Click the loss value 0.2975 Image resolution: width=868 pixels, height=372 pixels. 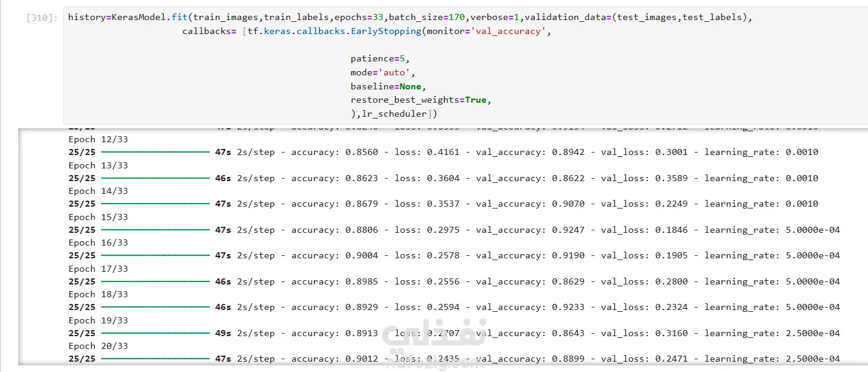coord(443,230)
